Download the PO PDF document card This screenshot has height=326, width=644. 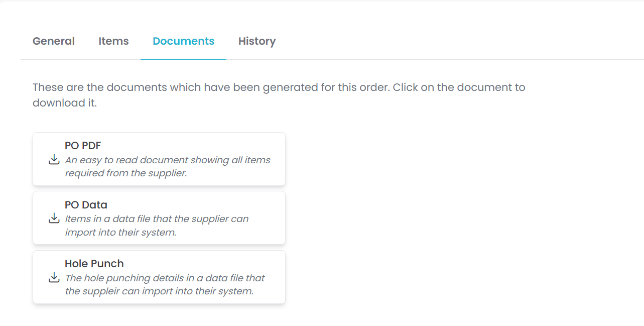[159, 159]
